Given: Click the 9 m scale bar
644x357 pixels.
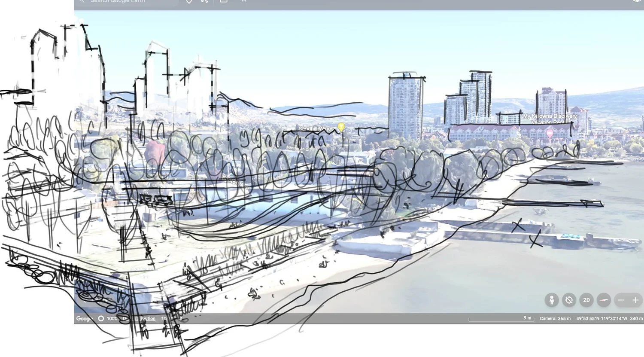Looking at the screenshot, I should 501,318.
